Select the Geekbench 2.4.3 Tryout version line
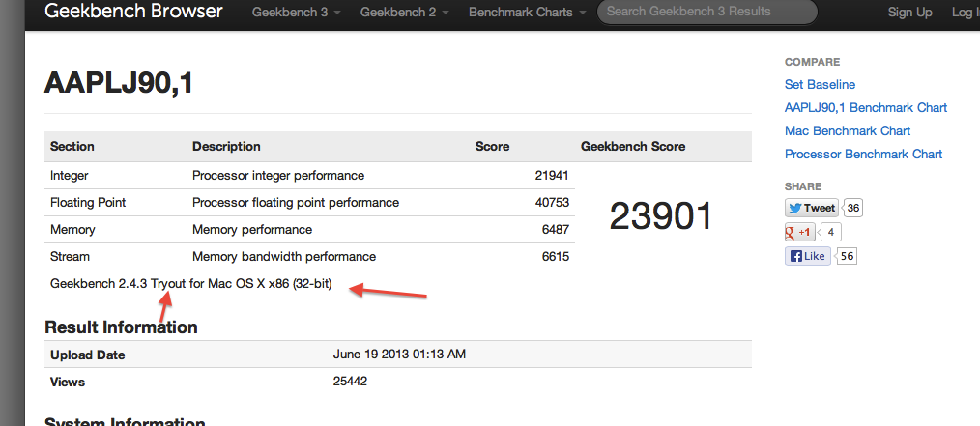 pyautogui.click(x=191, y=284)
